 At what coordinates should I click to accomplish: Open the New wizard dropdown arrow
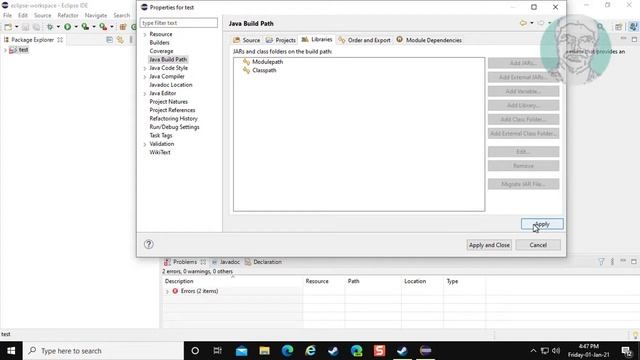[17, 27]
